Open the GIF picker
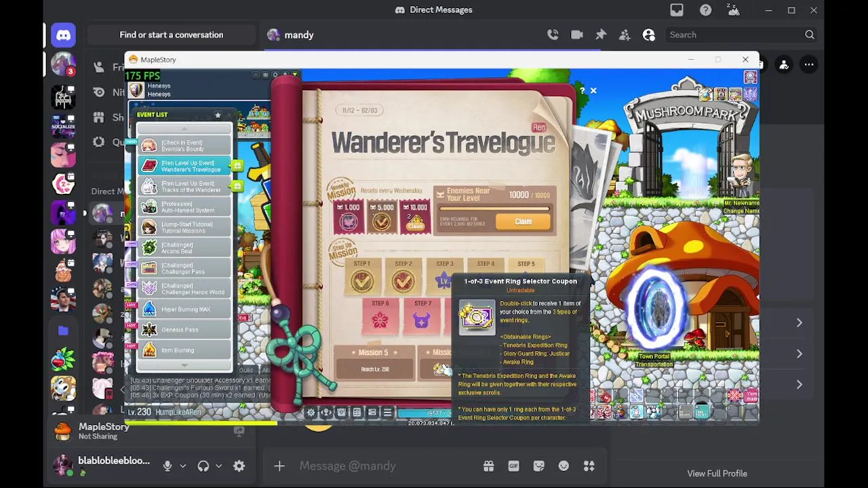The width and height of the screenshot is (868, 488). (x=513, y=466)
